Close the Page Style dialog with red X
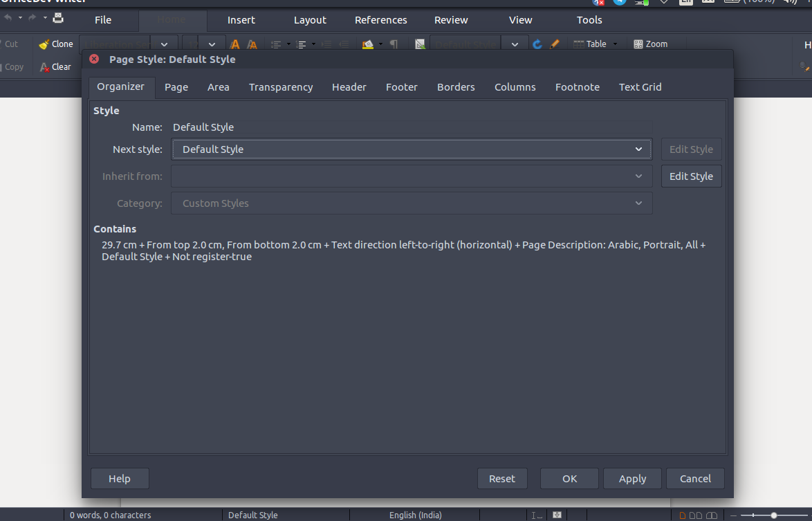This screenshot has height=521, width=812. pos(94,59)
